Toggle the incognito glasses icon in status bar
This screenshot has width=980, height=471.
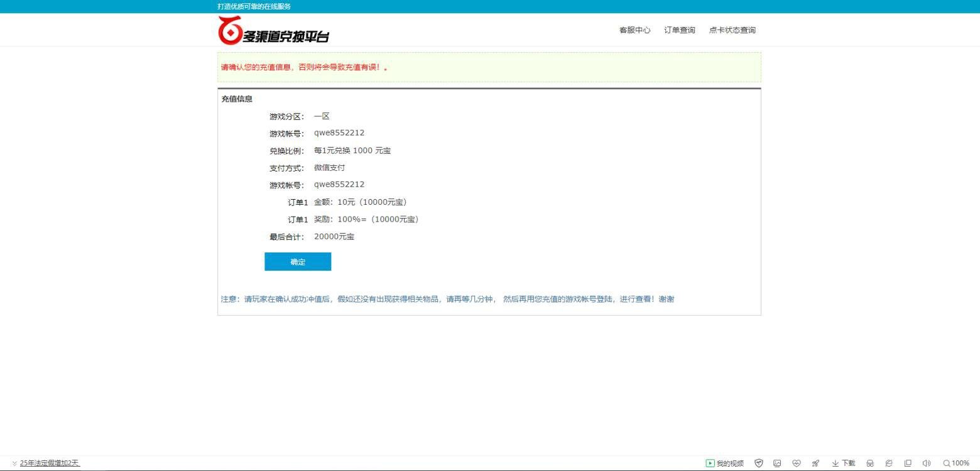[x=870, y=463]
